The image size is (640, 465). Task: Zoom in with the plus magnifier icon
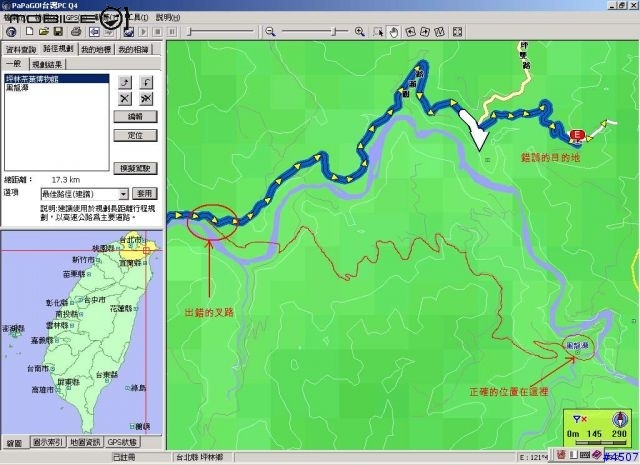360,31
